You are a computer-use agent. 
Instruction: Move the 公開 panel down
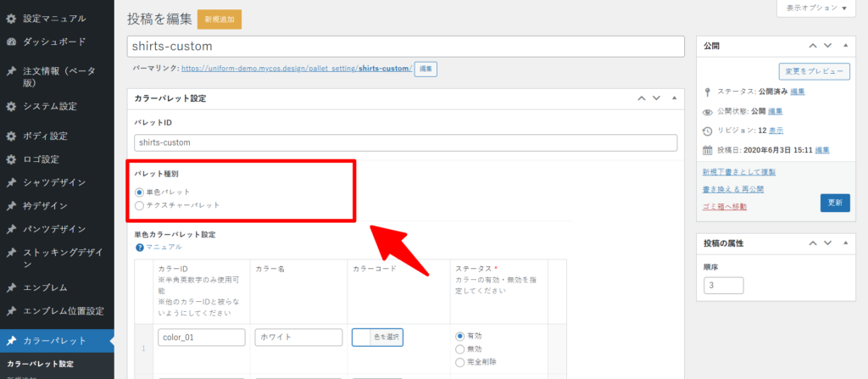(x=827, y=46)
